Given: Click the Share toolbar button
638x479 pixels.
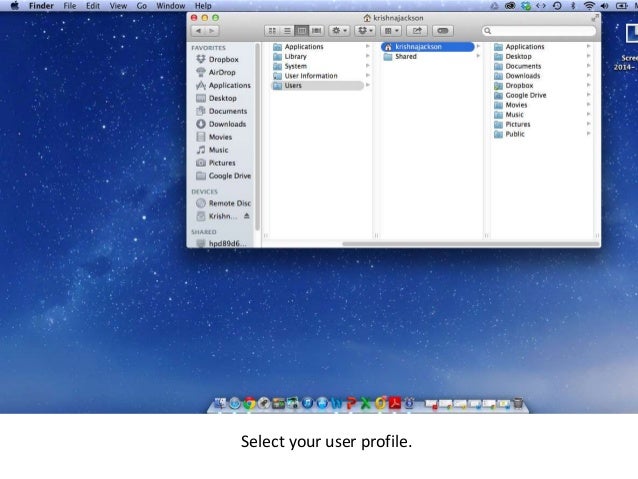Looking at the screenshot, I should coord(417,31).
